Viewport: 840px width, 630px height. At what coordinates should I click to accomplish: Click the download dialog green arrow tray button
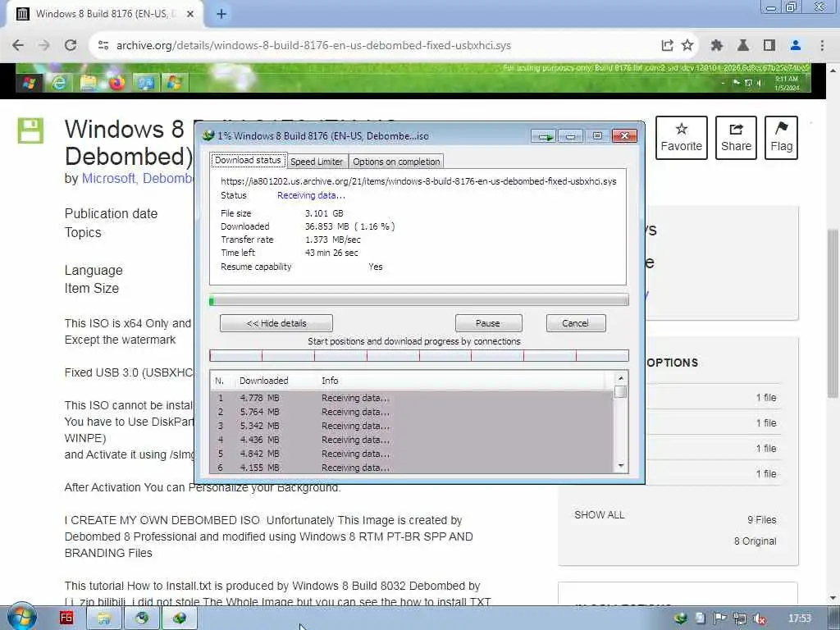[545, 137]
